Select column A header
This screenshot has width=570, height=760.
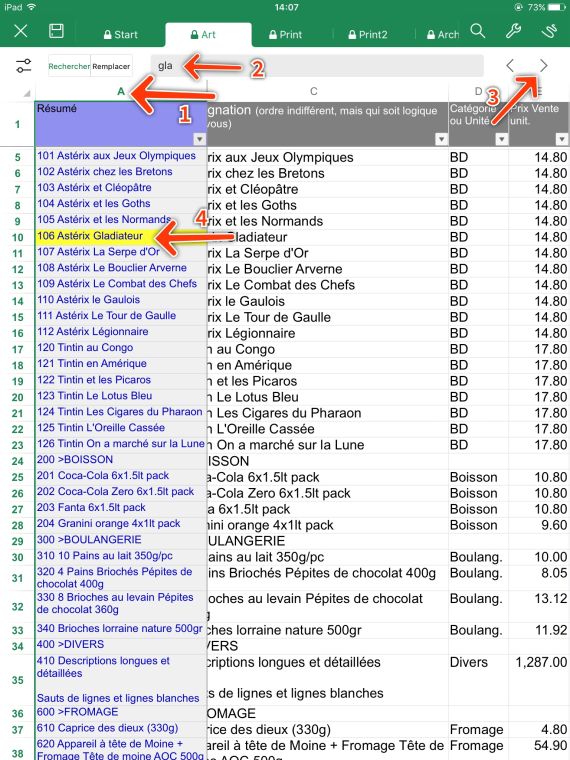pos(121,91)
